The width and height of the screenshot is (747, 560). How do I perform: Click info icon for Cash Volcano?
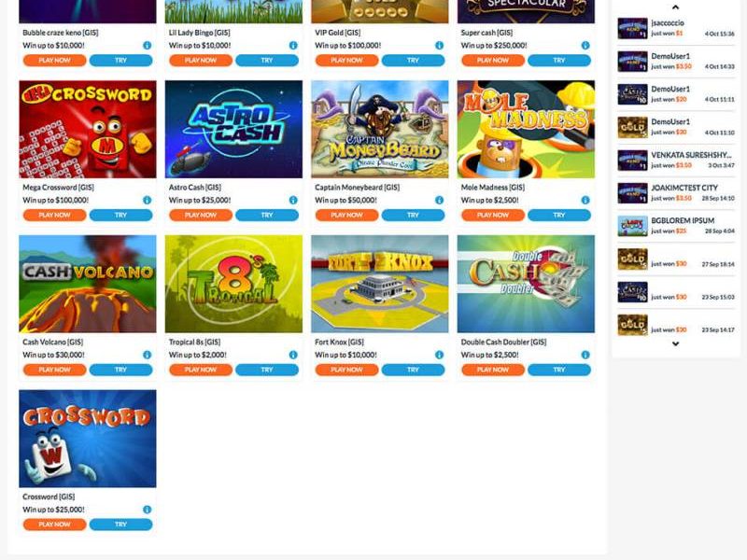point(148,356)
